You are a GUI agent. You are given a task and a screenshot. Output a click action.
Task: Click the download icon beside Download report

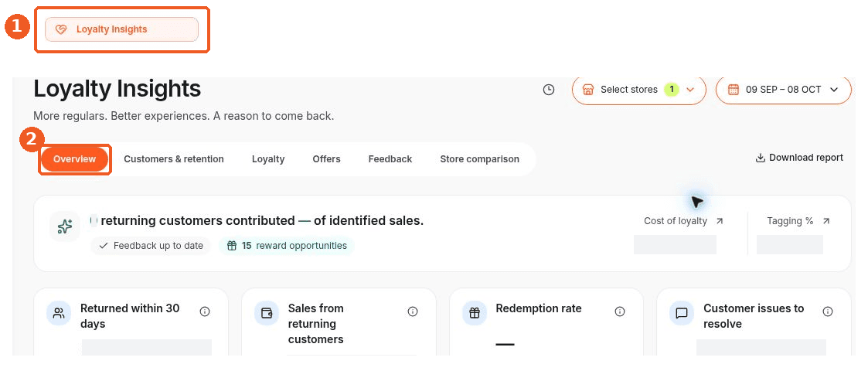pyautogui.click(x=761, y=158)
